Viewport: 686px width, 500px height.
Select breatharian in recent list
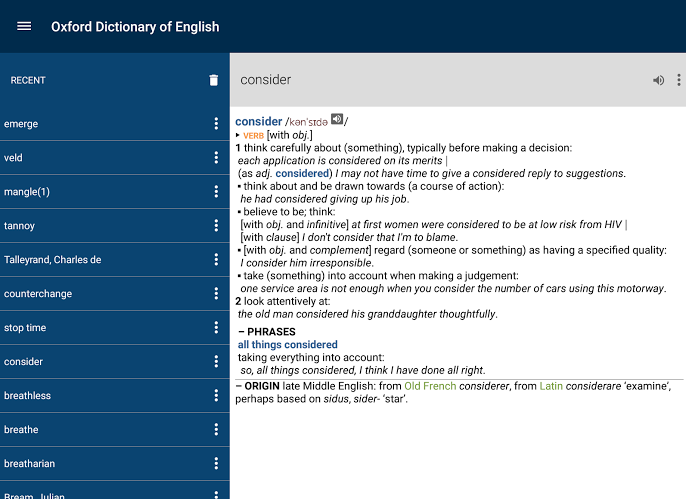pyautogui.click(x=115, y=463)
